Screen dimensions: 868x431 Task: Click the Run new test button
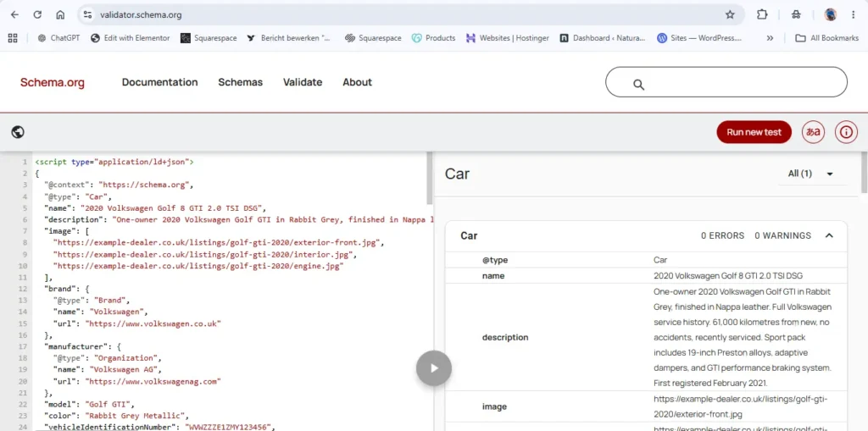pyautogui.click(x=754, y=132)
